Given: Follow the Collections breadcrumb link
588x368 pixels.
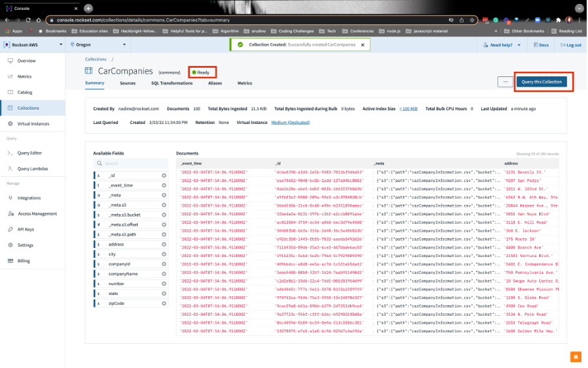Looking at the screenshot, I should click(x=96, y=59).
